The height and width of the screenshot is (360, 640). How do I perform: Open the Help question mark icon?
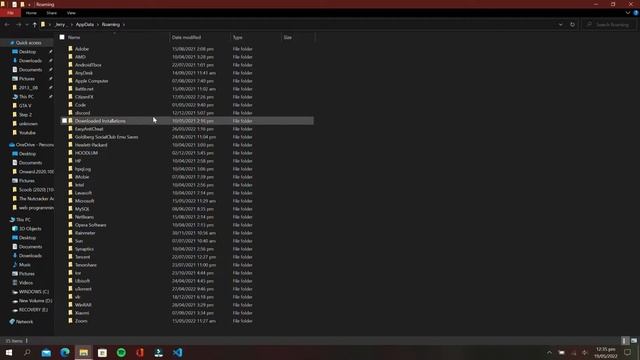tap(636, 13)
